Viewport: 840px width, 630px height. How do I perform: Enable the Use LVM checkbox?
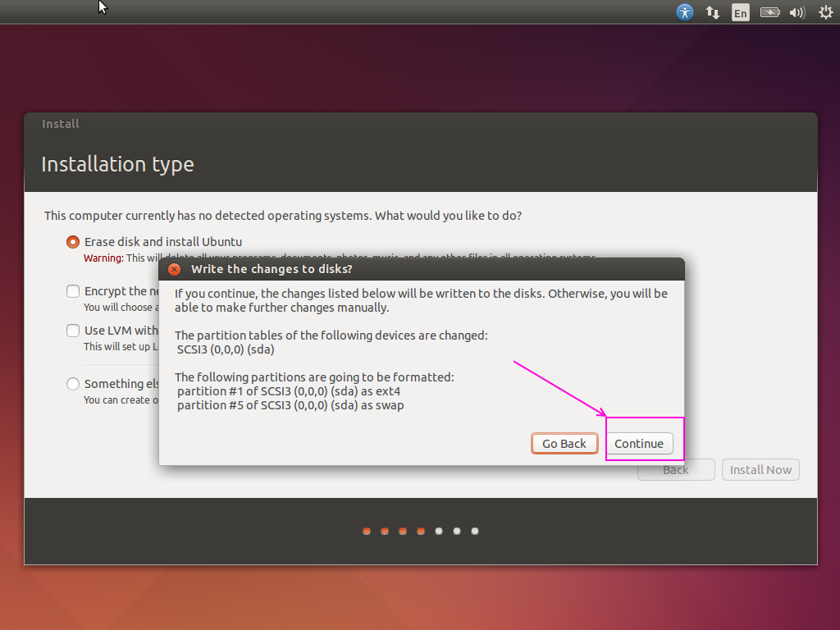(x=73, y=331)
